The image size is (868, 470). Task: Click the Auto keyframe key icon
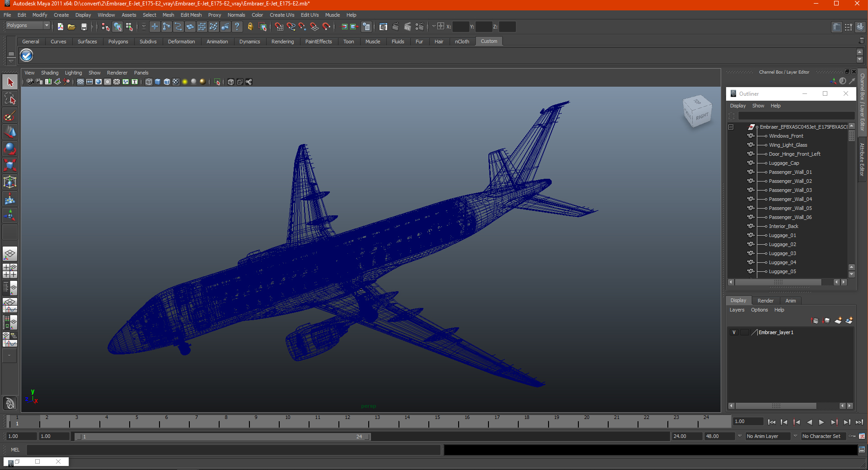[852, 436]
